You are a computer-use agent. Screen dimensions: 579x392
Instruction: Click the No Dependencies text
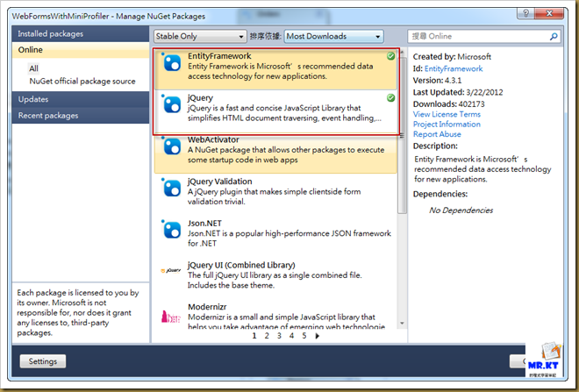461,210
